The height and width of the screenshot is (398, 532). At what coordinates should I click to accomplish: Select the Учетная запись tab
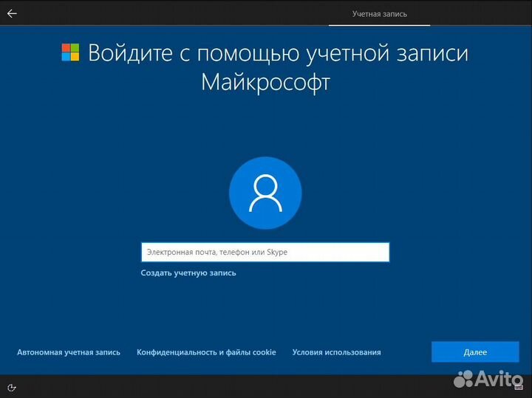pyautogui.click(x=379, y=14)
